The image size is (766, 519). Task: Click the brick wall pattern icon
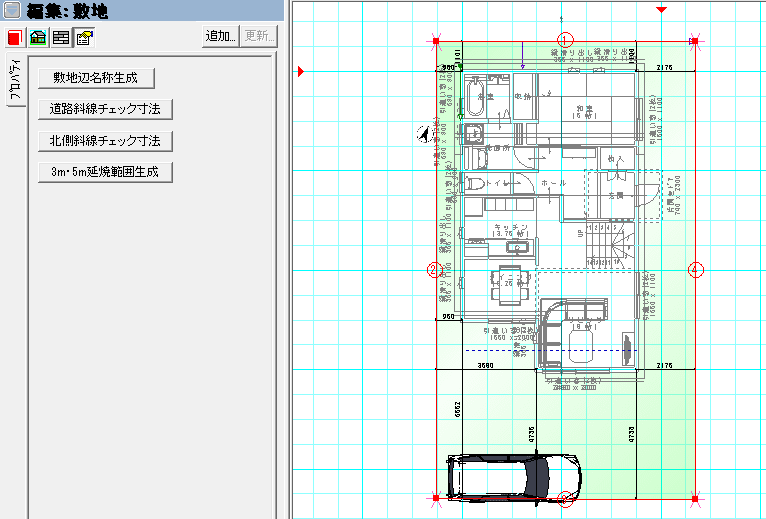click(61, 38)
